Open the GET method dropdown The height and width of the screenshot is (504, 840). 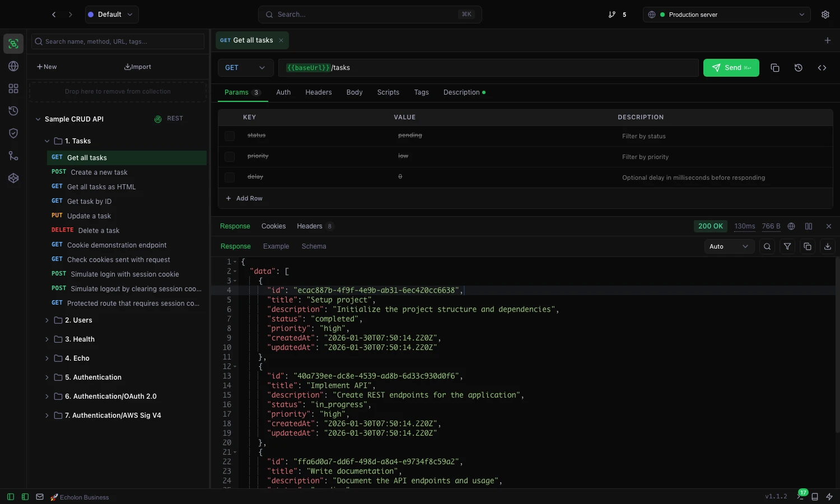coord(245,67)
